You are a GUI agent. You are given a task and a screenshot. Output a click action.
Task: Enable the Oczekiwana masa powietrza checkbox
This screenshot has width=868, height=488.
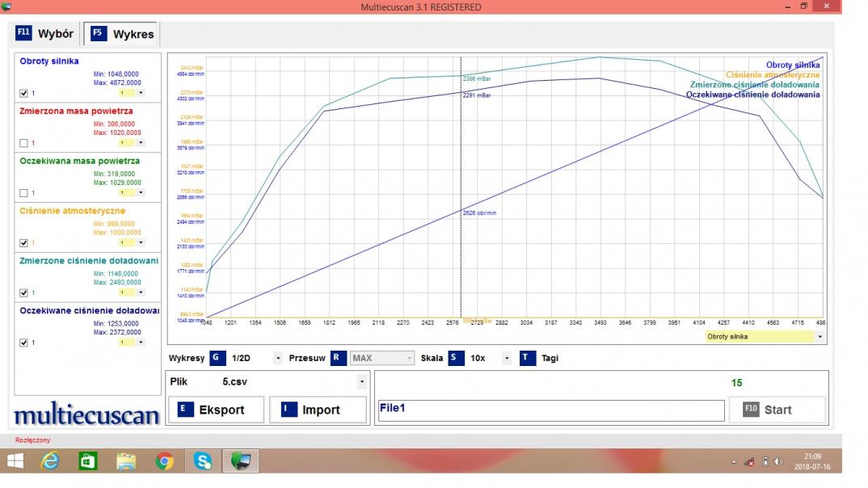click(23, 192)
